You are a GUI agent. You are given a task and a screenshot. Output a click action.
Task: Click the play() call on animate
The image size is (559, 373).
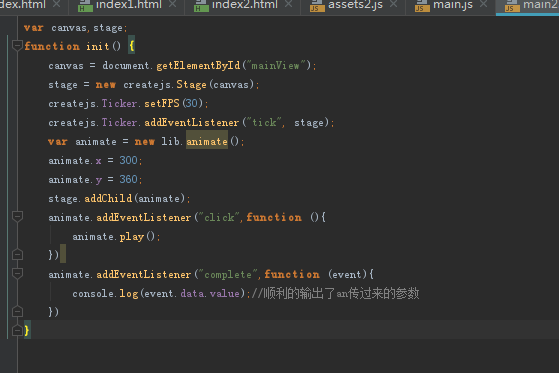click(137, 236)
